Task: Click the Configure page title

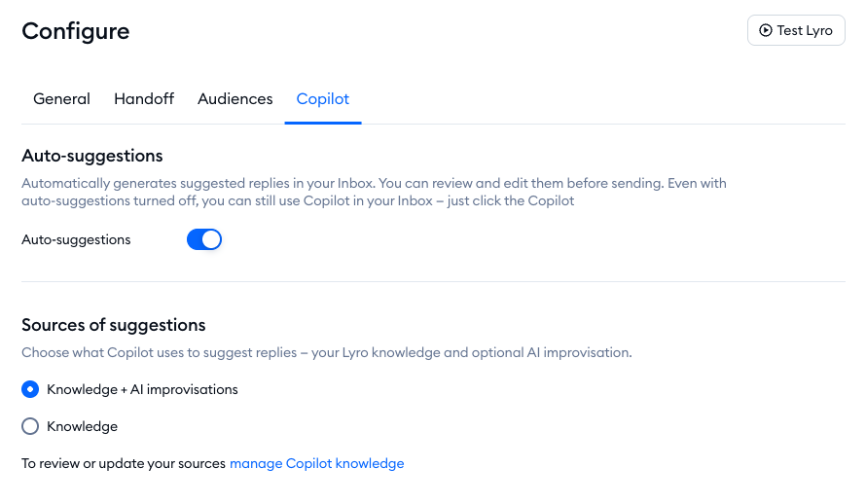Action: pos(76,31)
